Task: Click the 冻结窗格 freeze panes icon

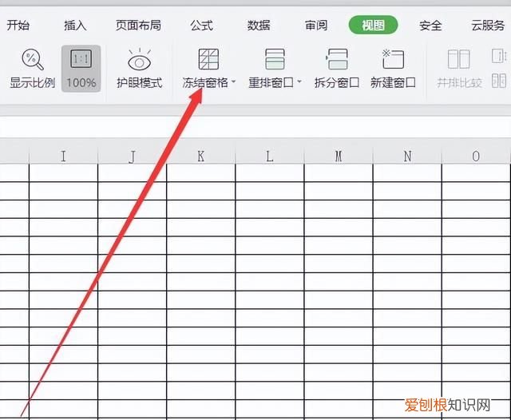Action: (x=208, y=59)
